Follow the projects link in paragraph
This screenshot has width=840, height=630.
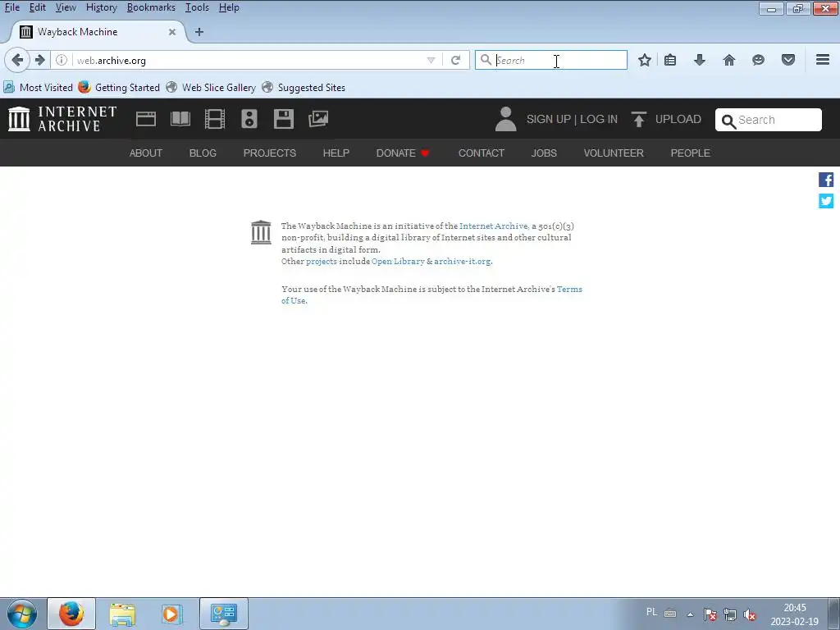pos(322,262)
